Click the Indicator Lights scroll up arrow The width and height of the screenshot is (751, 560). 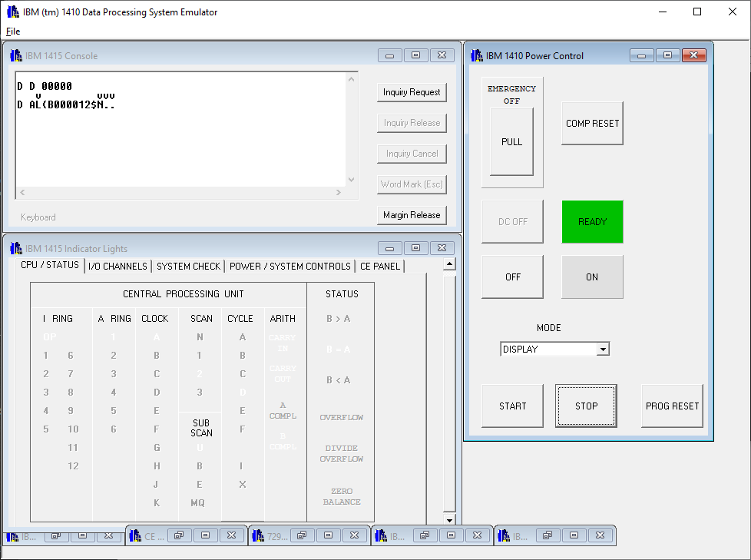click(449, 264)
